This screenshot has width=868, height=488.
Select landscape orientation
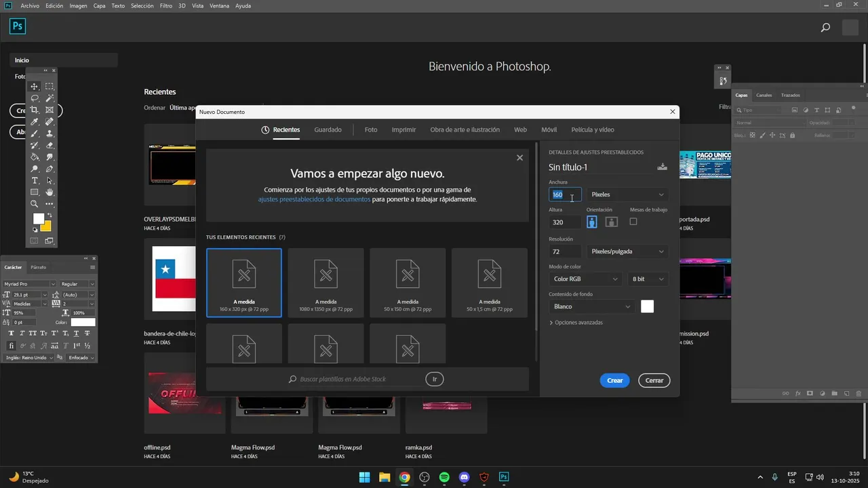click(611, 222)
